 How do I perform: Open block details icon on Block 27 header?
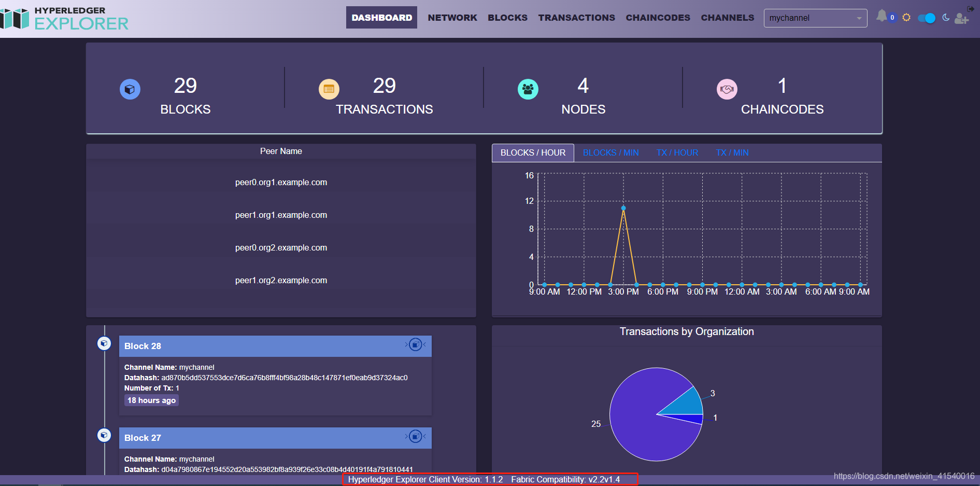[416, 436]
